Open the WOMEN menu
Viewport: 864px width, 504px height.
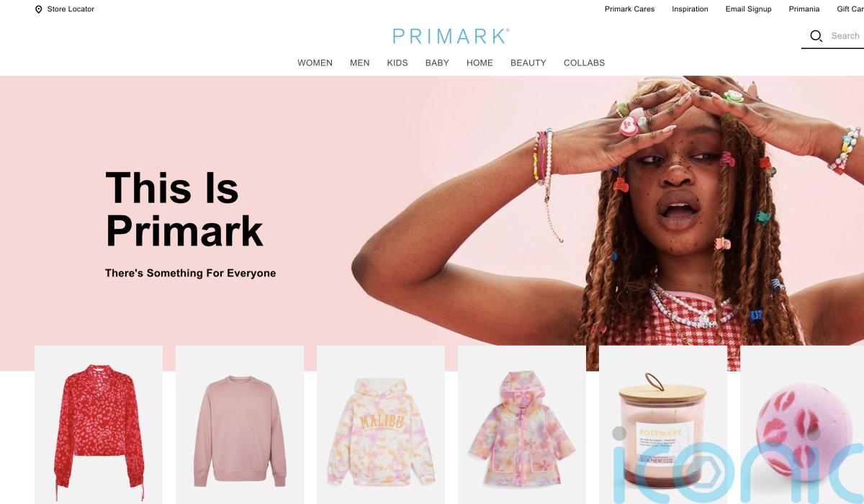pos(315,63)
